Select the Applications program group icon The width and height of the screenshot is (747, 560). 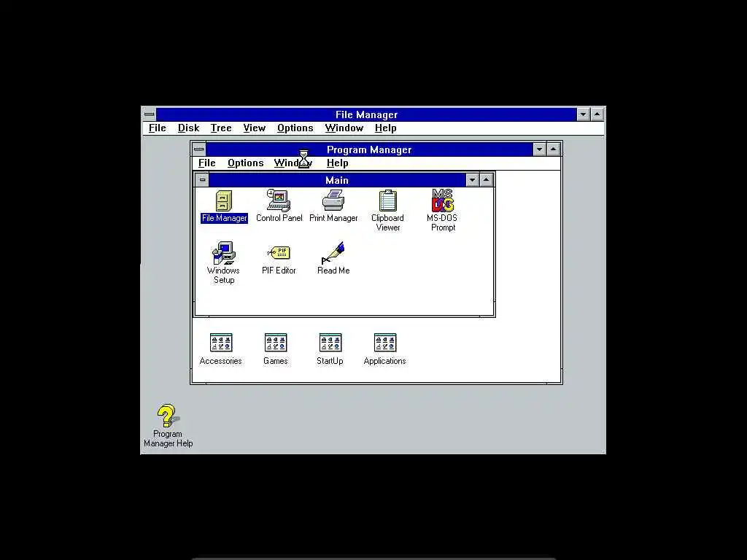tap(385, 349)
